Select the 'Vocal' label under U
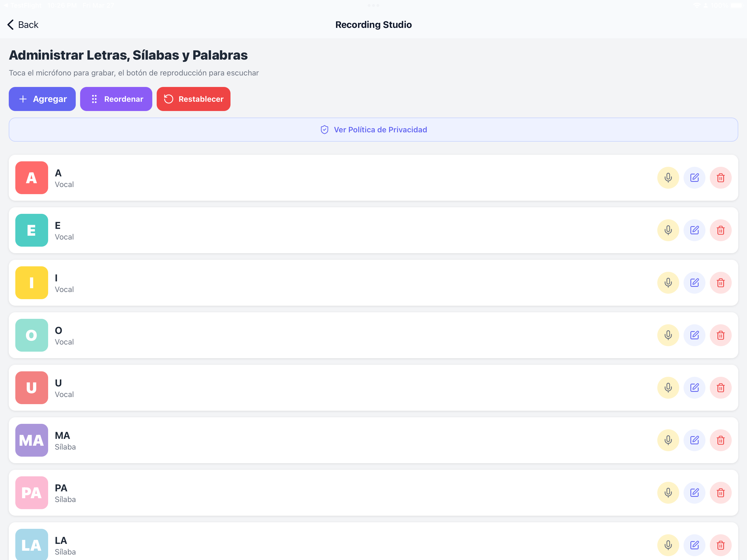 [x=64, y=395]
